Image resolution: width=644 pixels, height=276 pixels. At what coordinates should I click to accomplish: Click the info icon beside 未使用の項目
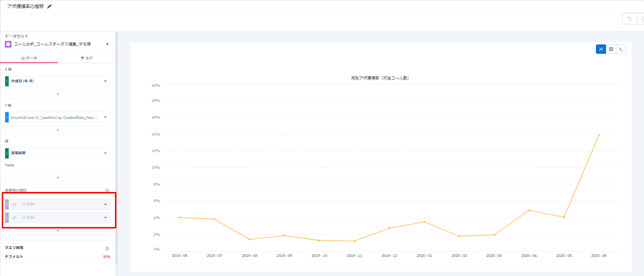click(107, 191)
